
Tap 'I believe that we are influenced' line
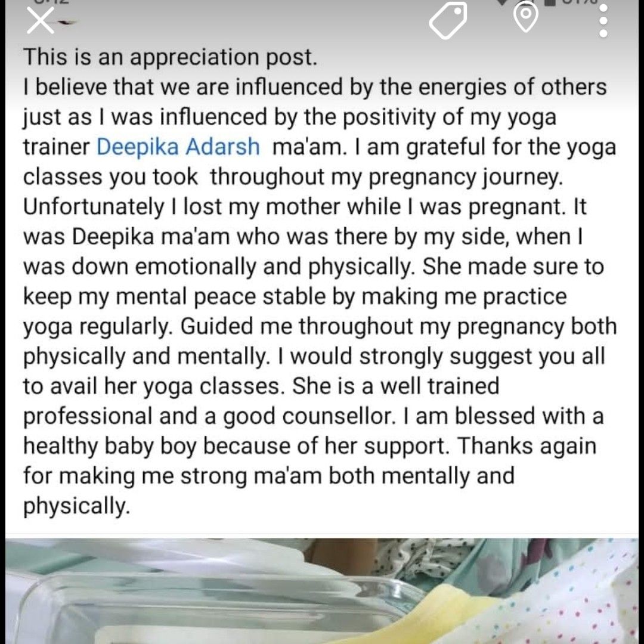(315, 87)
